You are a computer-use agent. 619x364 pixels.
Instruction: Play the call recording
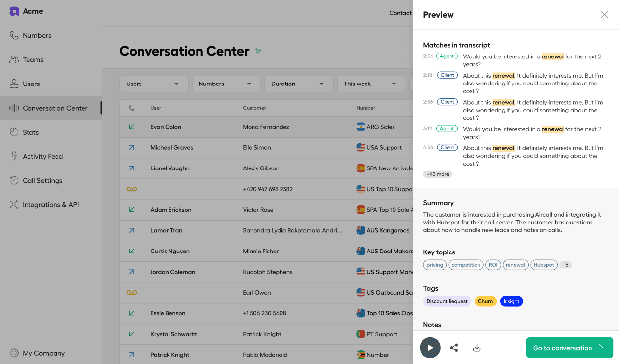pos(430,347)
